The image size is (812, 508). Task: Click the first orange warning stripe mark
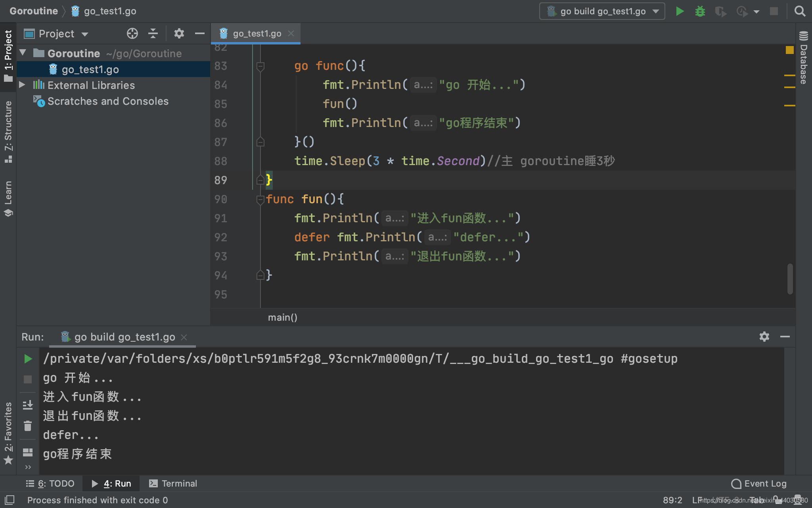[x=790, y=75]
